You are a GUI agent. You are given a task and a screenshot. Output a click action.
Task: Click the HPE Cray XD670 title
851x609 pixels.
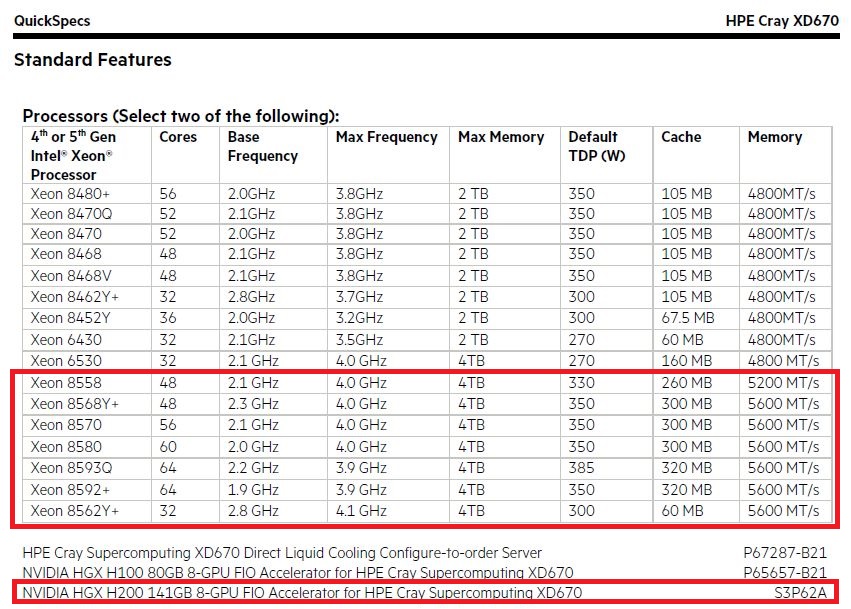[x=782, y=20]
